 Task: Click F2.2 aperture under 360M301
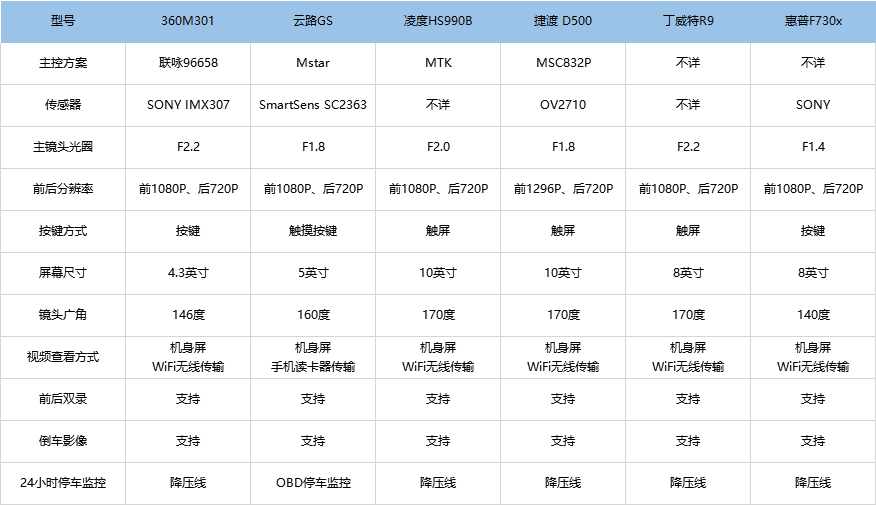tap(188, 147)
